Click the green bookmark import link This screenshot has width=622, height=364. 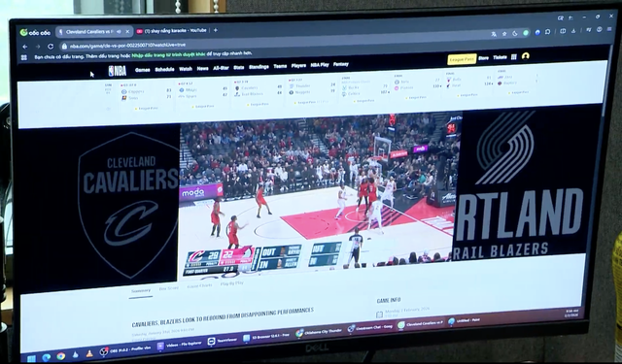[168, 54]
